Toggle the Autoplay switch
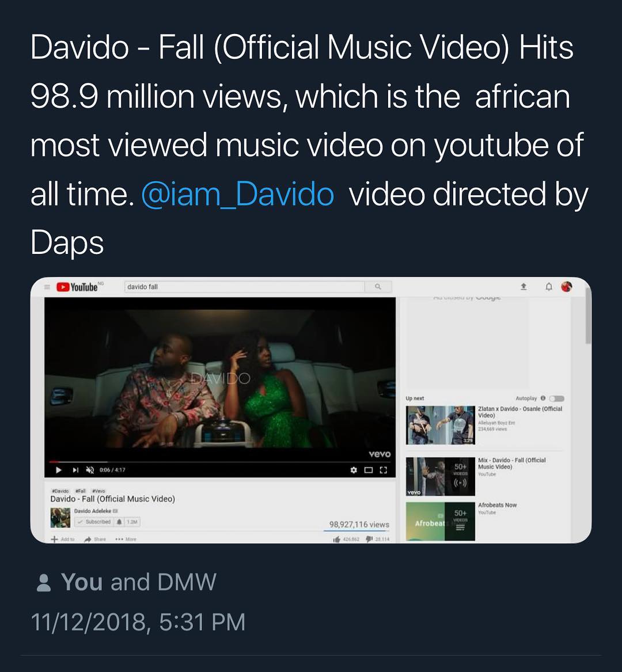This screenshot has width=622, height=672. 556,398
